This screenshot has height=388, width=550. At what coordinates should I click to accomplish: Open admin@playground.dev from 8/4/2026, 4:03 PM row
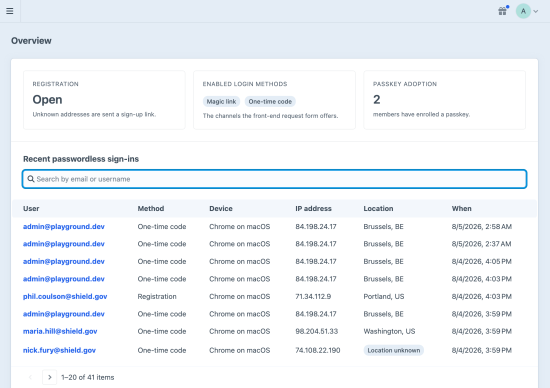tap(64, 279)
